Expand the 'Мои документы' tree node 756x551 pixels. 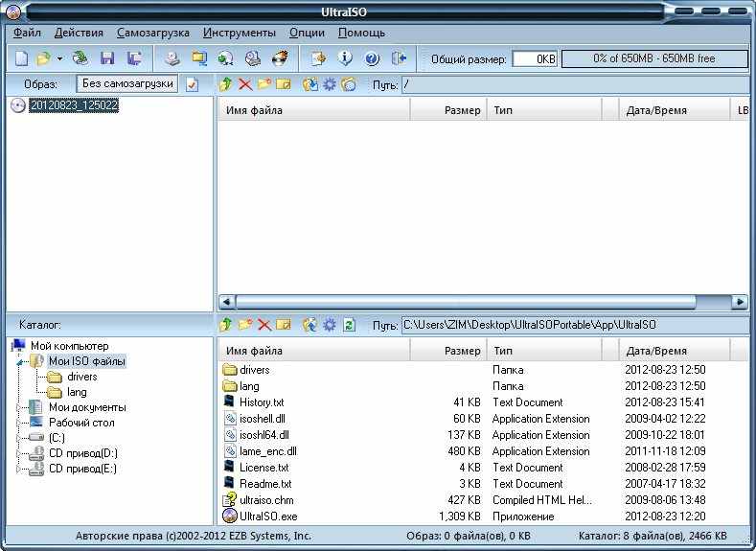(19, 408)
